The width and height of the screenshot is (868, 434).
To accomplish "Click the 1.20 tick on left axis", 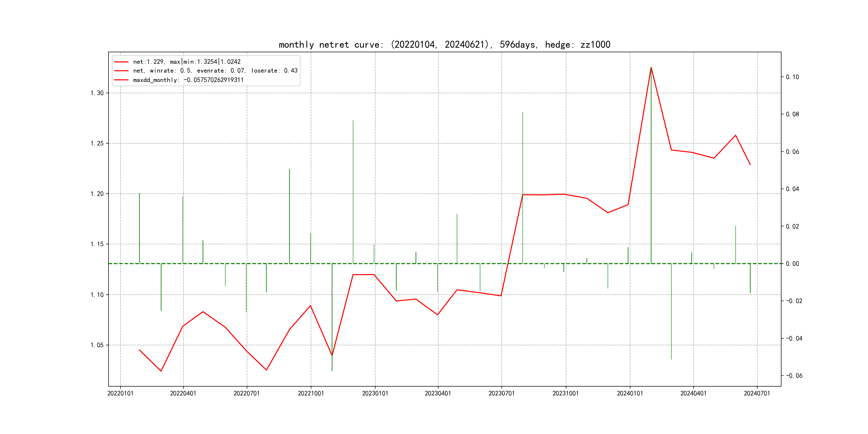I will tap(97, 194).
